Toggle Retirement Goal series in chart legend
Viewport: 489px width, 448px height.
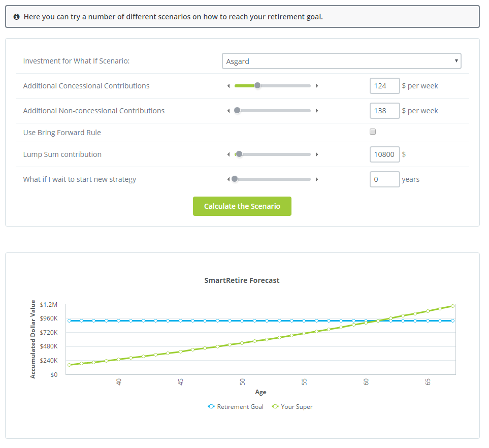click(236, 407)
